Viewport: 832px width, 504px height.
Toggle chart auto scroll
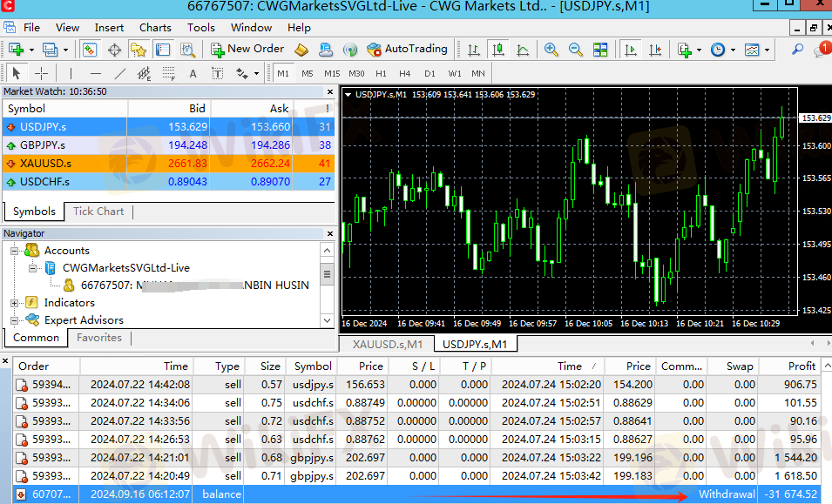coord(631,50)
